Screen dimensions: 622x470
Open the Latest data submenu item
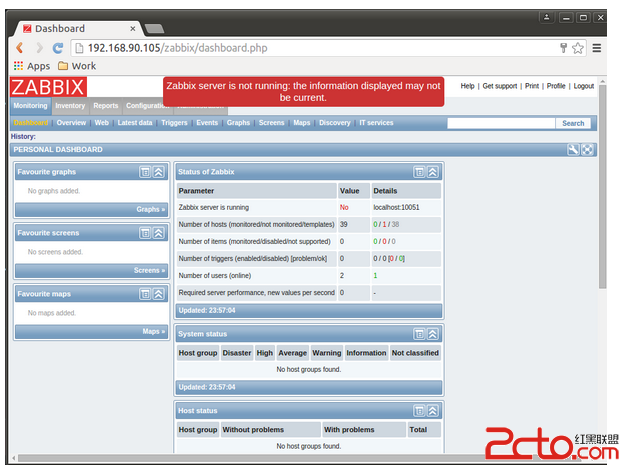point(135,123)
